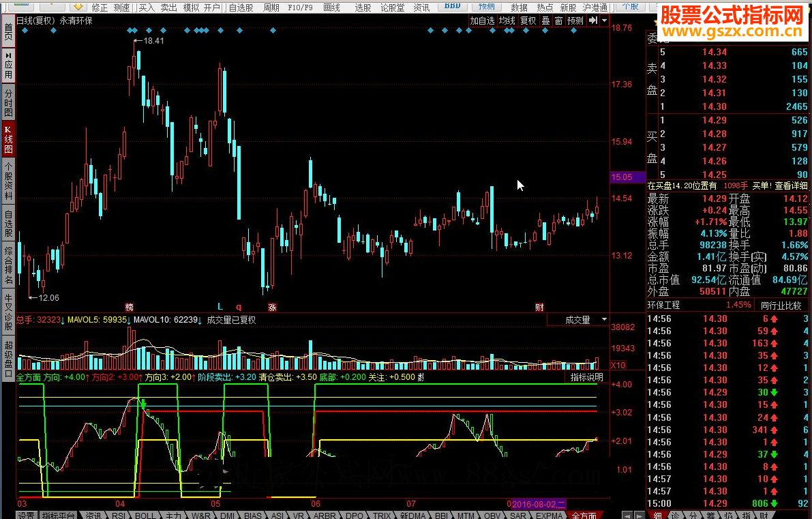Select the RSI indicator tab

pyautogui.click(x=119, y=516)
